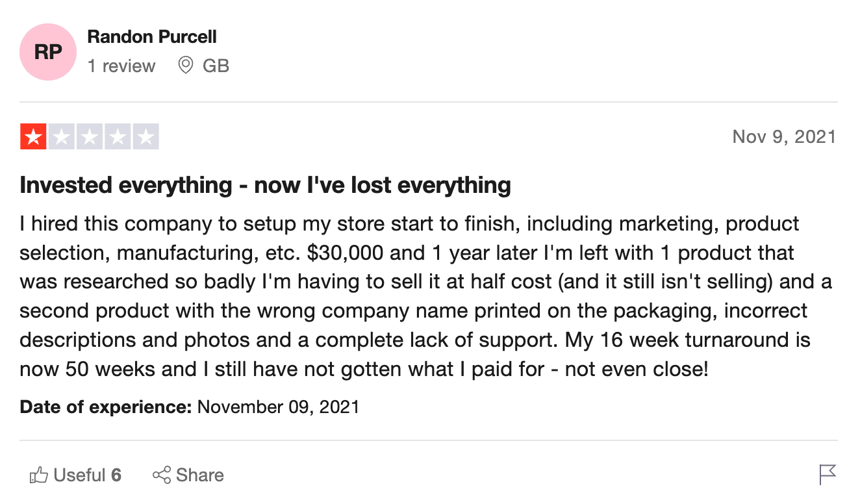This screenshot has width=860, height=504.
Task: Click the 'Date of experience' line
Action: click(189, 407)
